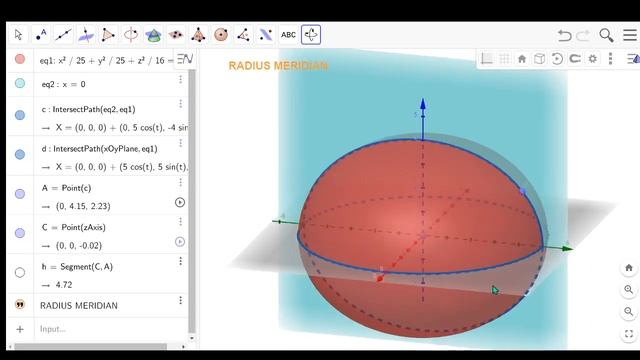Image resolution: width=640 pixels, height=360 pixels.
Task: Select the ABC text tool
Action: click(288, 35)
